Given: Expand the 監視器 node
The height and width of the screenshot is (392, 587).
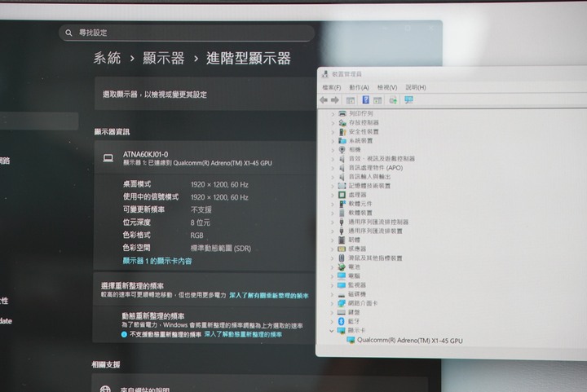Looking at the screenshot, I should pos(332,285).
